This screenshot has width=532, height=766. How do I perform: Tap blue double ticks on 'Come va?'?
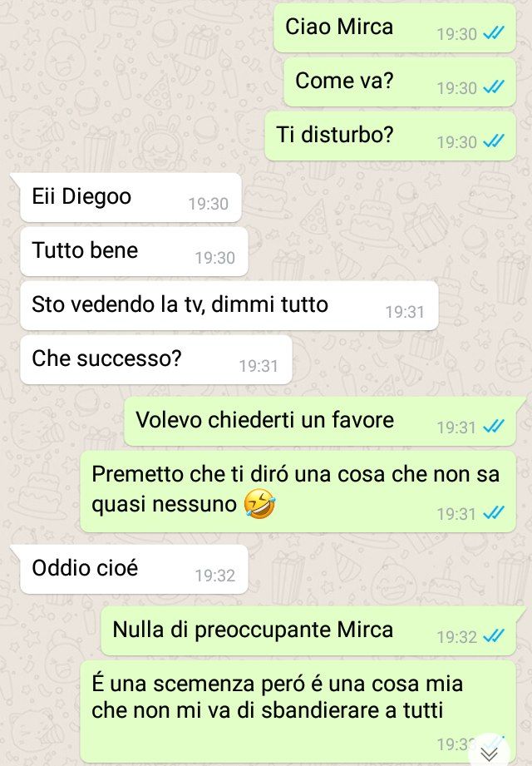click(494, 88)
